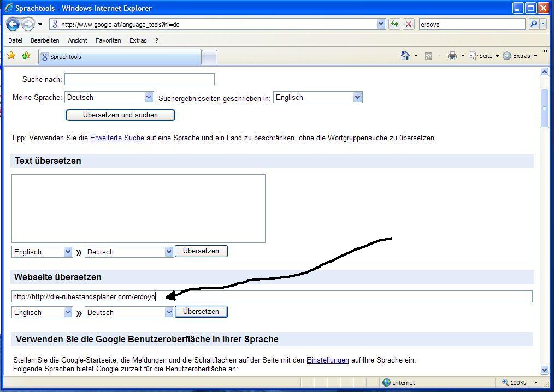Open the Extras gear toolbar menu
Viewport: 554px width, 392px height.
(520, 56)
